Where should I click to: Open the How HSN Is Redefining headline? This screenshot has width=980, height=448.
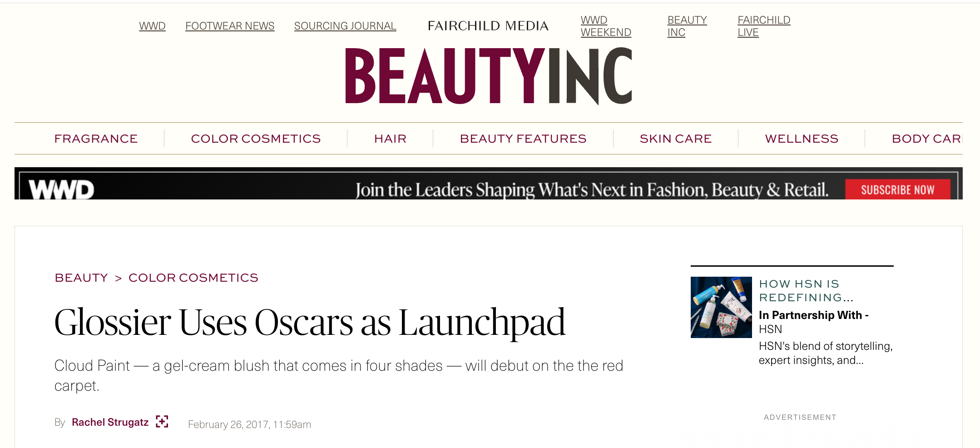(x=806, y=290)
